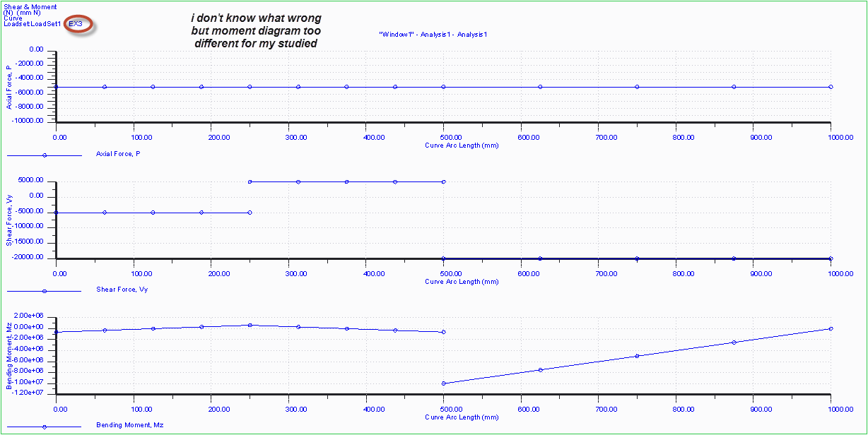Select the Shear Force, Vy legend line sample

tap(45, 290)
